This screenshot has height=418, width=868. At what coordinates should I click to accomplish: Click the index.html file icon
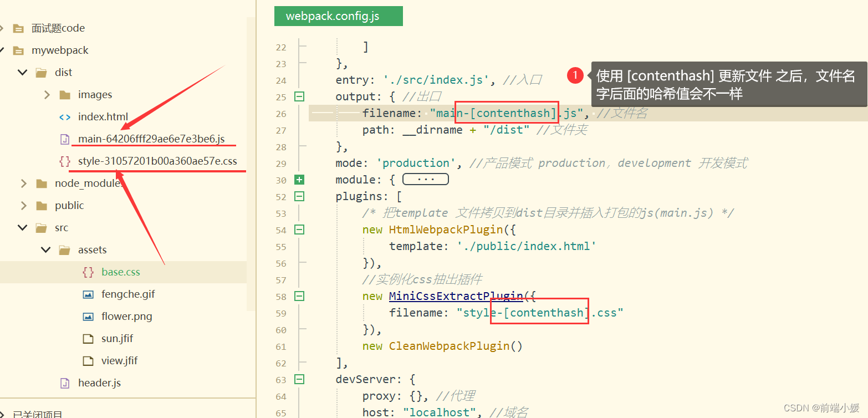click(x=65, y=117)
